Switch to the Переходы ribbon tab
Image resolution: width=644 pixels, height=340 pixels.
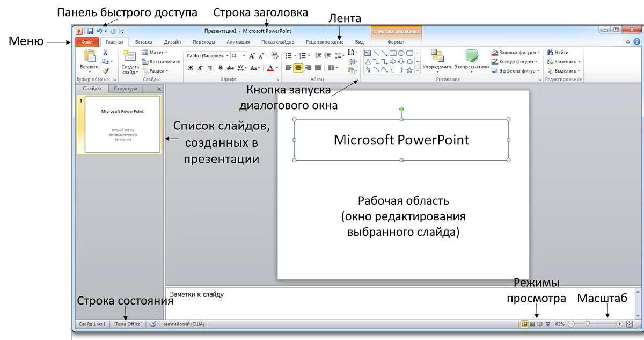203,42
